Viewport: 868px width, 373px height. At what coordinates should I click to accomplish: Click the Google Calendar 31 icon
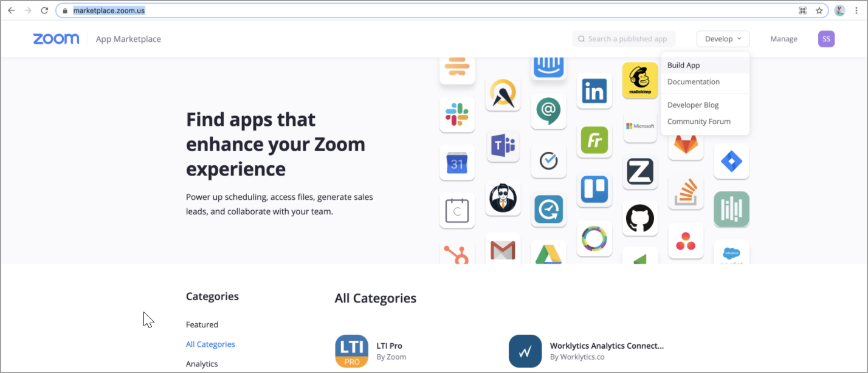[457, 162]
